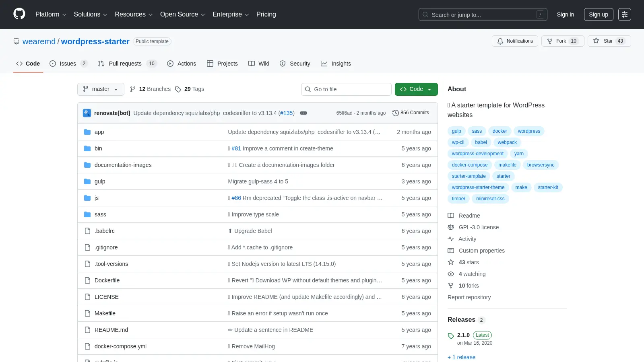Open the sass folder
The image size is (644, 362).
(100, 214)
